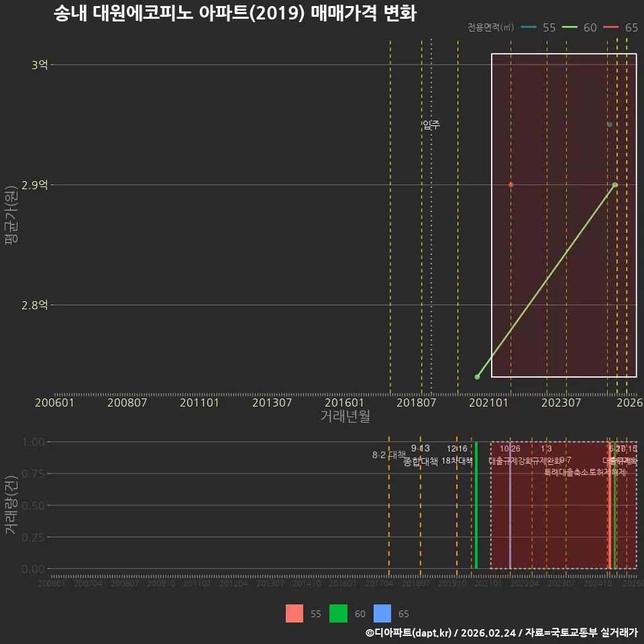Click the red 65㎡ data point at 2.9억
The width and height of the screenshot is (644, 644).
point(511,185)
